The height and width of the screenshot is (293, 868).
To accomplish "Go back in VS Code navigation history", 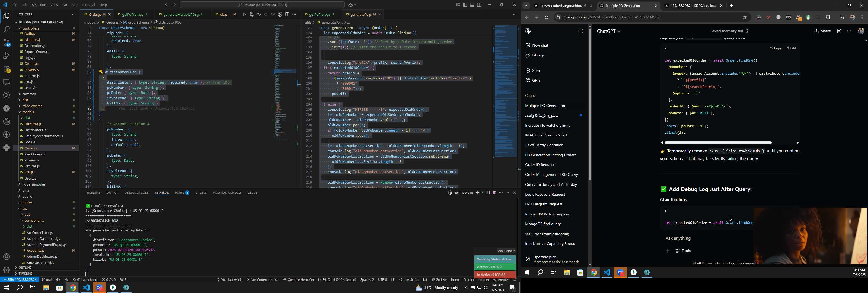I will (167, 5).
